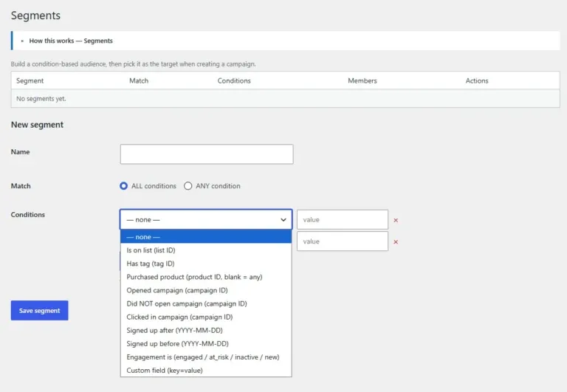
Task: Click the 'Segments' page title
Action: [35, 16]
